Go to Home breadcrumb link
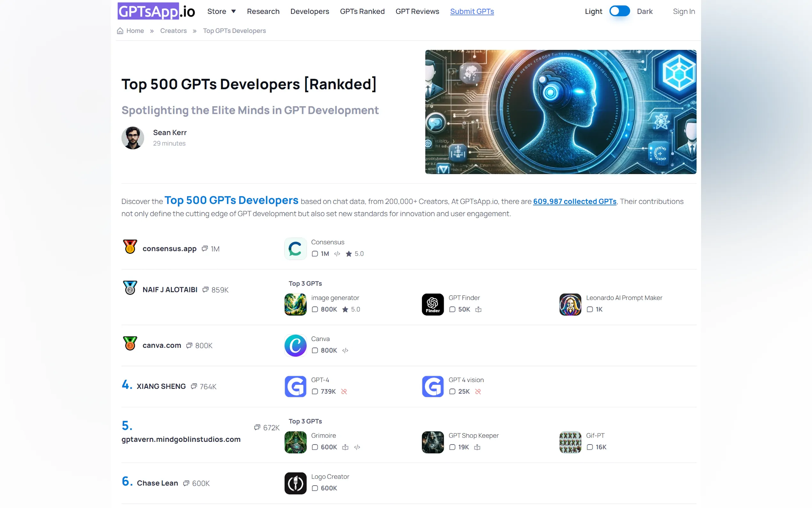This screenshot has height=508, width=812. click(x=135, y=31)
